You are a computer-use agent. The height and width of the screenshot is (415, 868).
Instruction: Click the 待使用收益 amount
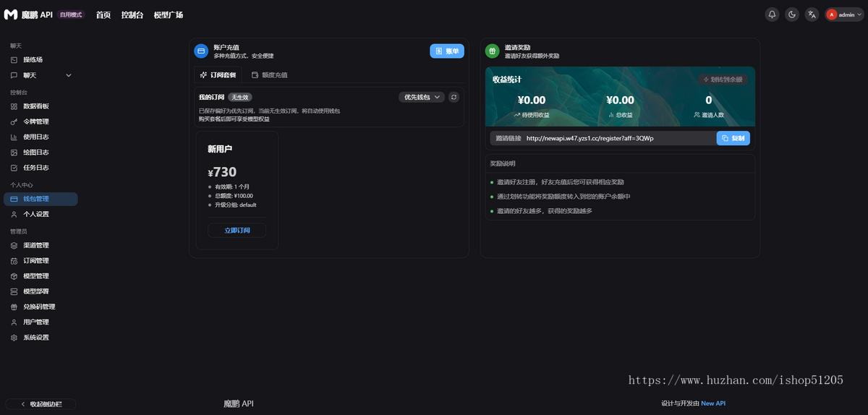tap(532, 100)
